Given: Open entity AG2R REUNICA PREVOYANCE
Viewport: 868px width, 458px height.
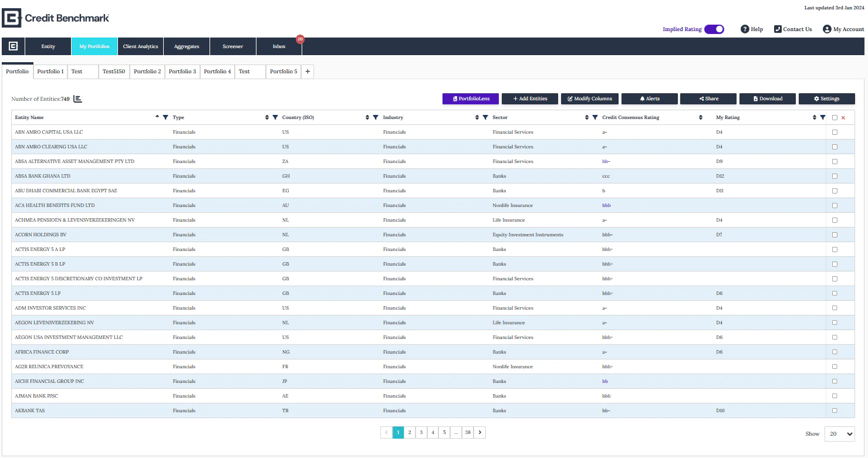Looking at the screenshot, I should [x=49, y=367].
